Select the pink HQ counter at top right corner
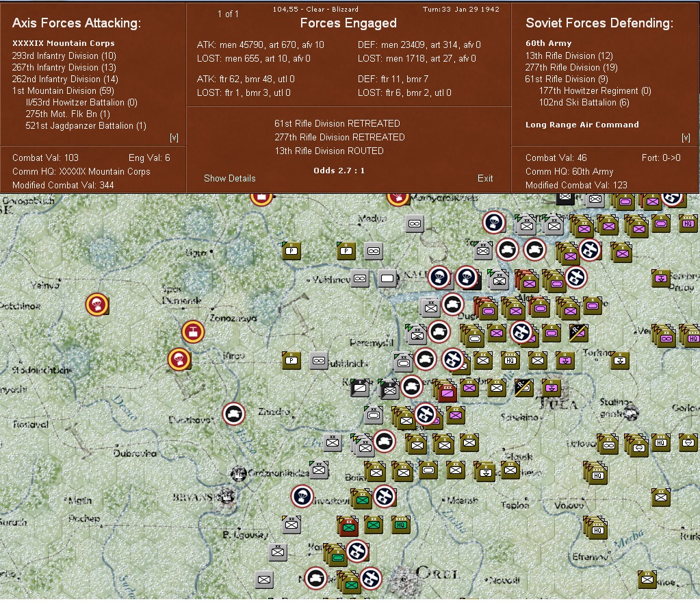 (x=688, y=223)
